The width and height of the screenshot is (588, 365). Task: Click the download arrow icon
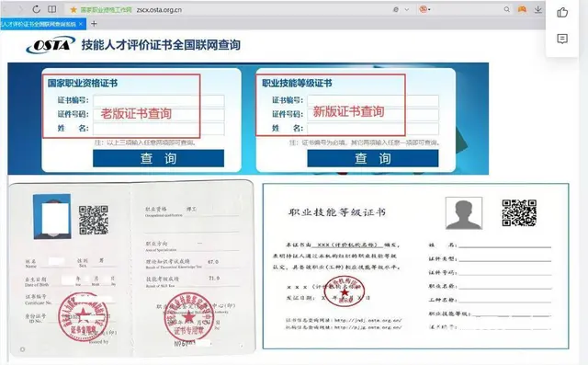click(x=538, y=9)
